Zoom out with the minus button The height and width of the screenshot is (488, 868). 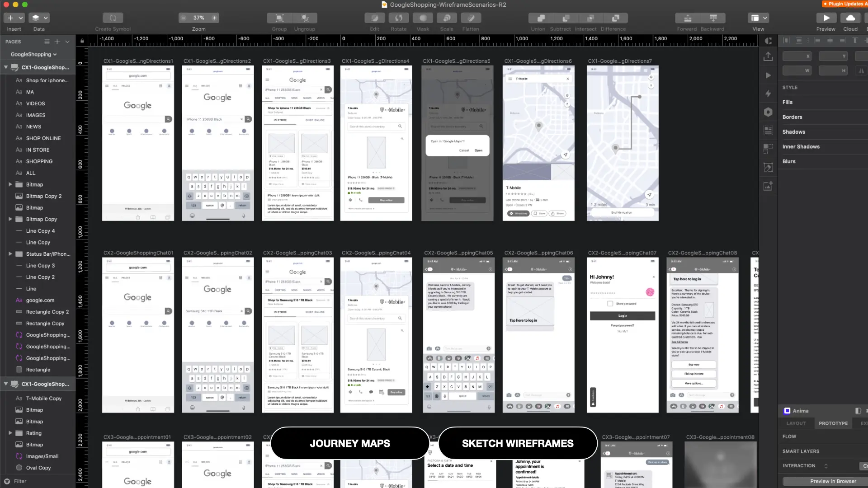183,18
